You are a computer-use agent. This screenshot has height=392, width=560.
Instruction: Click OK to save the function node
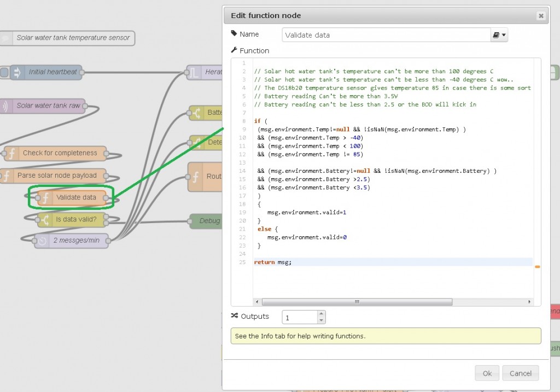point(487,373)
